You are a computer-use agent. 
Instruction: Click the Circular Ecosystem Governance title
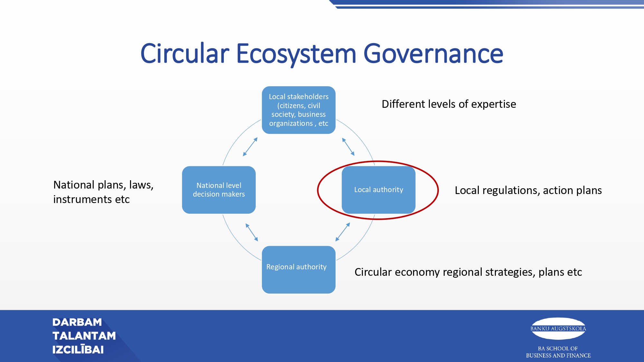point(322,53)
